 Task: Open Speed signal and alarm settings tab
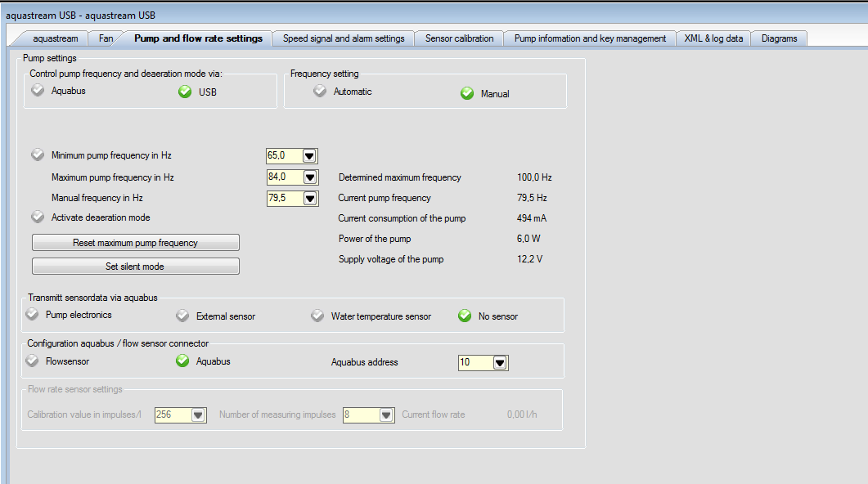click(x=344, y=38)
